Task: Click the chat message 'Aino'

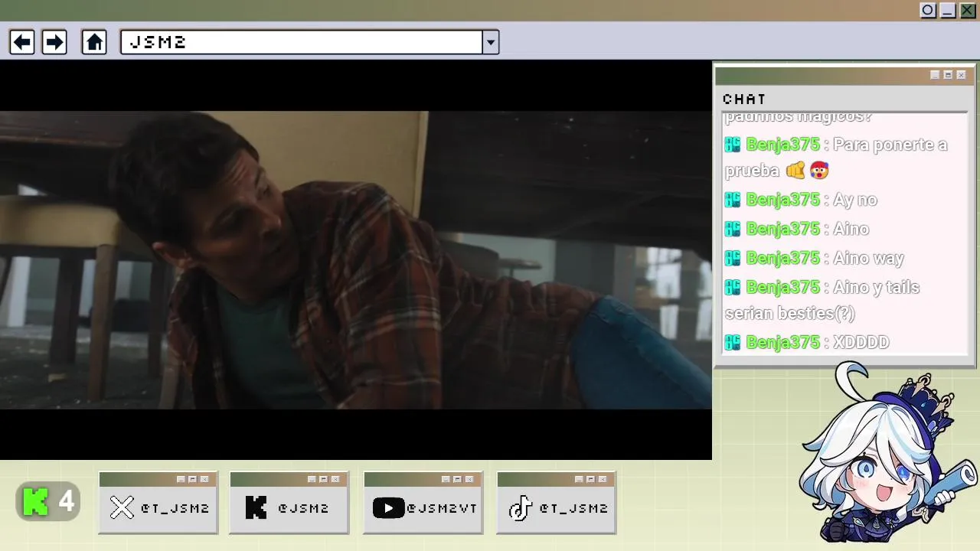Action: pyautogui.click(x=851, y=229)
